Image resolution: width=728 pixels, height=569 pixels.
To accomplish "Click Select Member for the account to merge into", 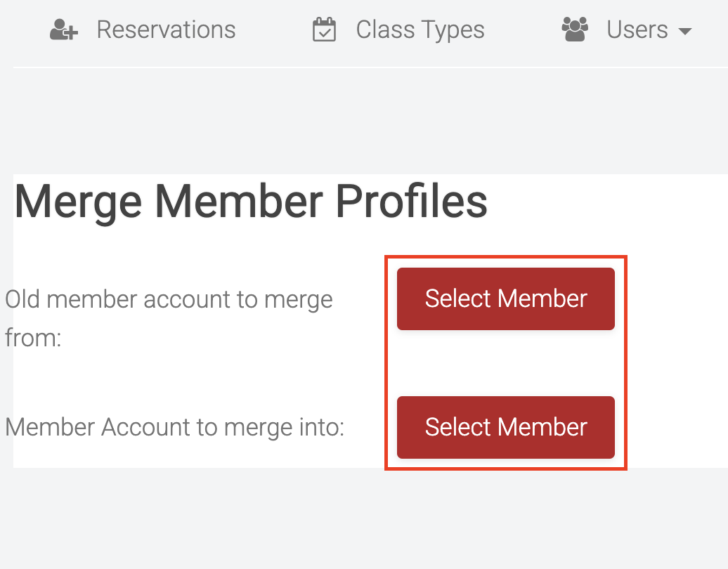I will coord(505,427).
